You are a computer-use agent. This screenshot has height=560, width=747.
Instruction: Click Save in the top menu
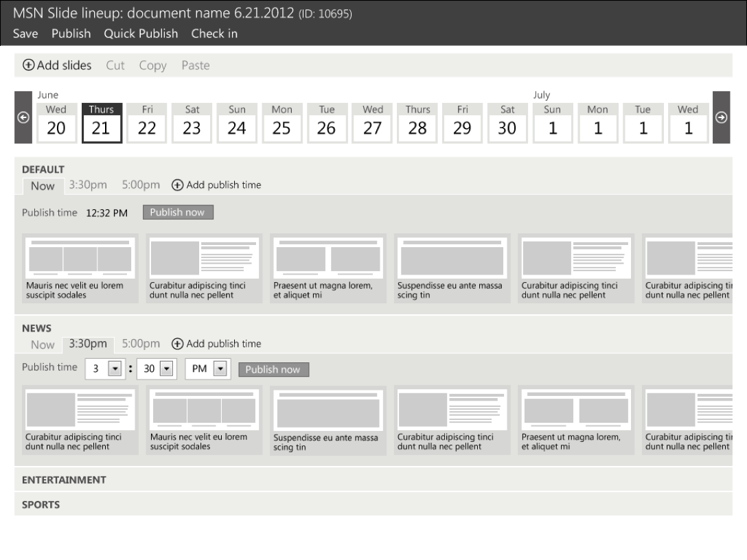pyautogui.click(x=25, y=34)
